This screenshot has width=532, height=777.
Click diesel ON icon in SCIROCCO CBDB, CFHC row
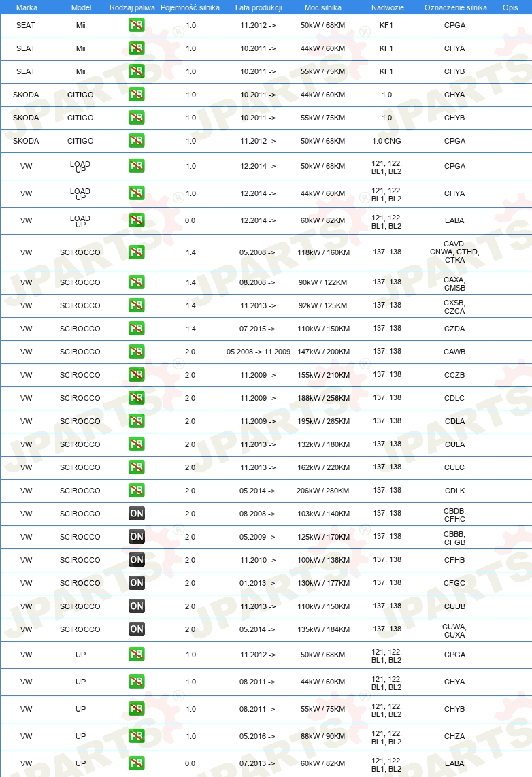(x=136, y=514)
